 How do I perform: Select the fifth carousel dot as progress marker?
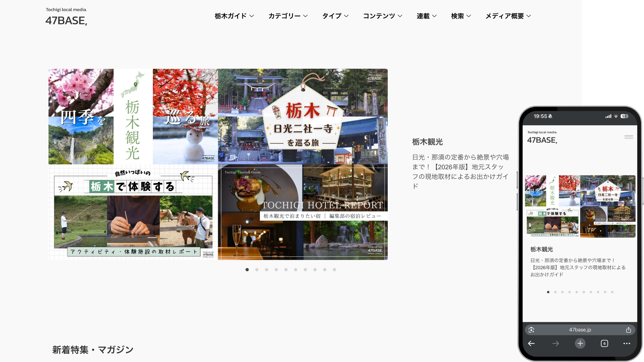[x=286, y=269]
